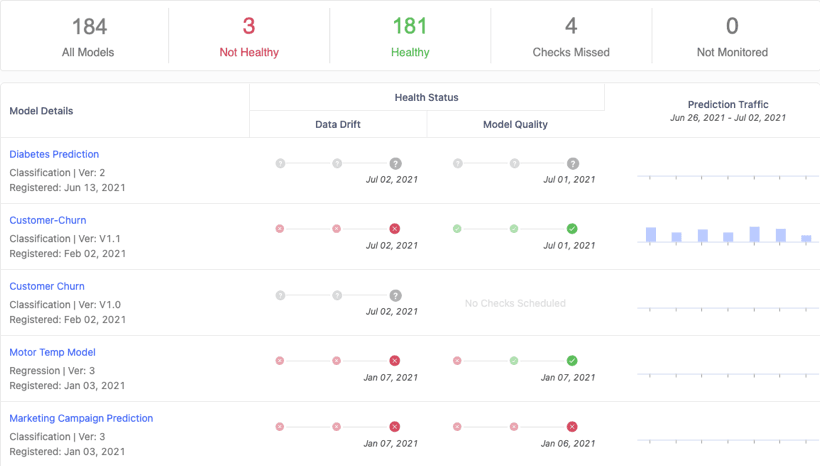Screen dimensions: 820x466
Task: Select the Not Monitored summary card
Action: pyautogui.click(x=732, y=37)
